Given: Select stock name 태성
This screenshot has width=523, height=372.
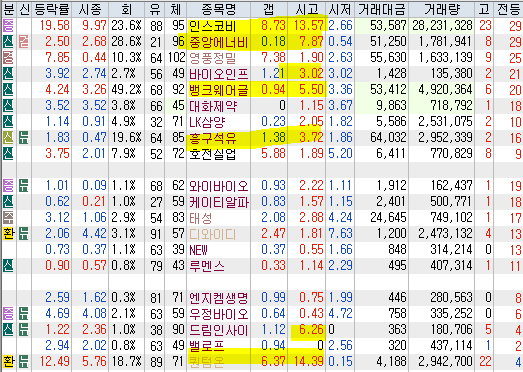Looking at the screenshot, I should [x=200, y=218].
